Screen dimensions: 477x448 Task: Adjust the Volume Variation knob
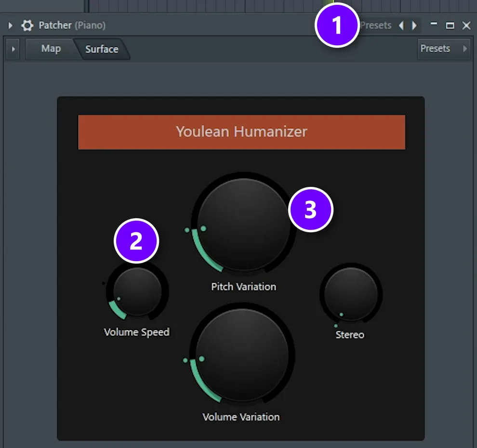tap(242, 355)
